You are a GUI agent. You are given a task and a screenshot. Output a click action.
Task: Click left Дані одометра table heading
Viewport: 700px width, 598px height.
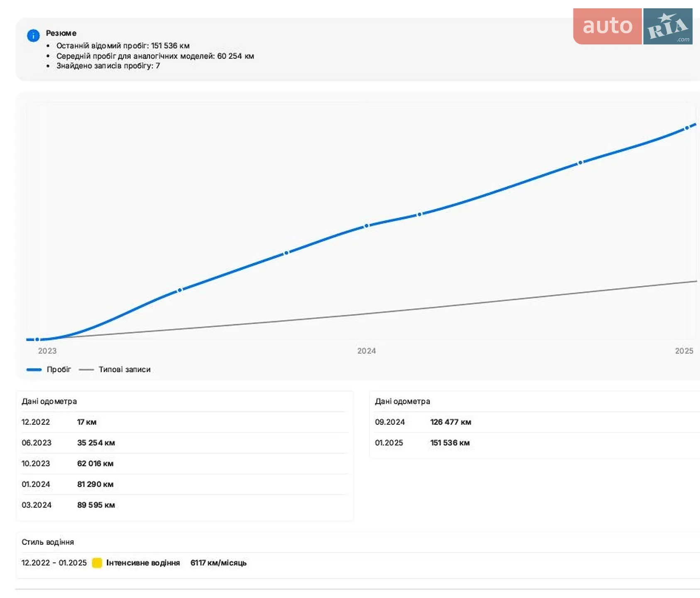click(49, 401)
